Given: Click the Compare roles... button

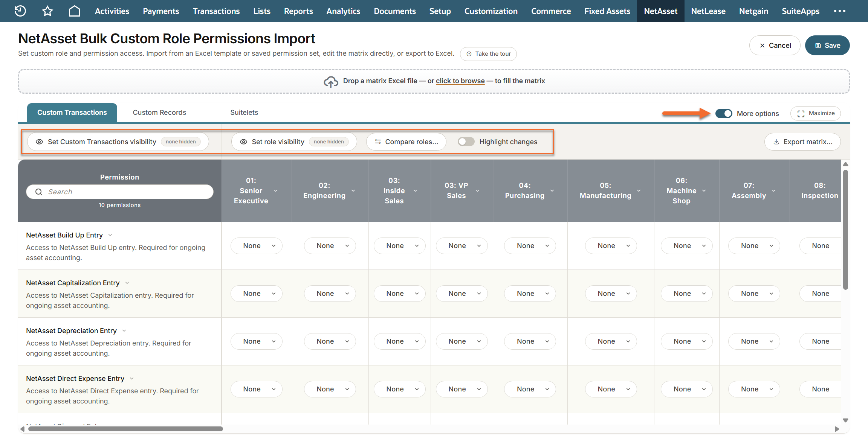Looking at the screenshot, I should [406, 142].
